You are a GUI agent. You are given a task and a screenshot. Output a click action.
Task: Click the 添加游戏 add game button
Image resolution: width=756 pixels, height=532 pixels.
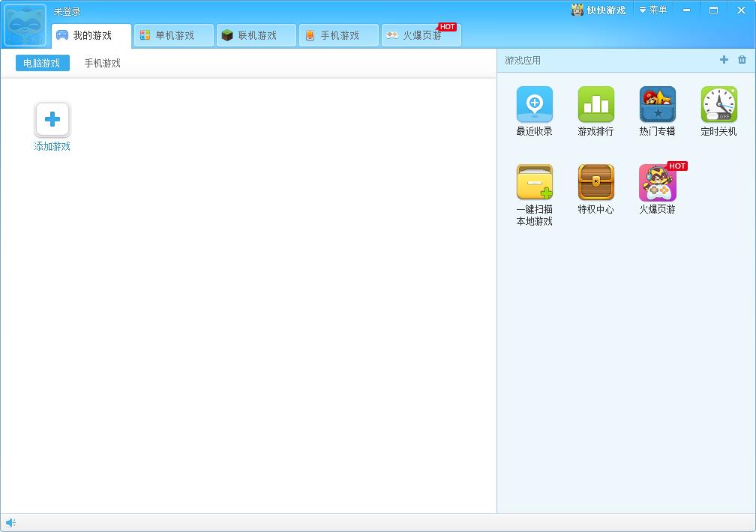click(52, 120)
